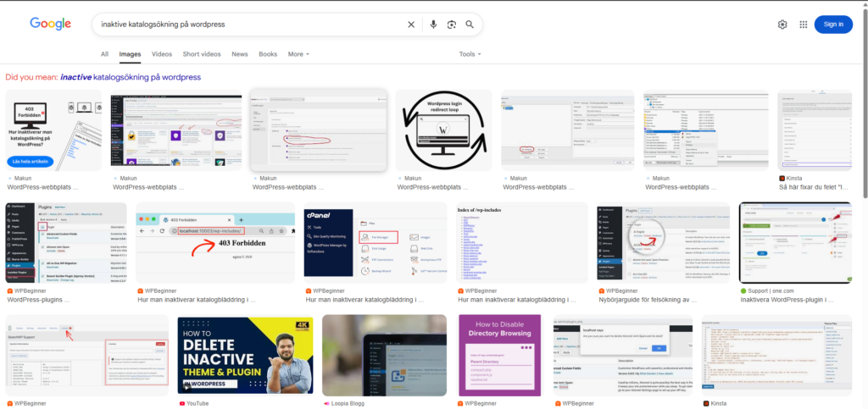Open the cPanel File Manager image result
Viewport: 868px width, 409px height.
[x=376, y=242]
